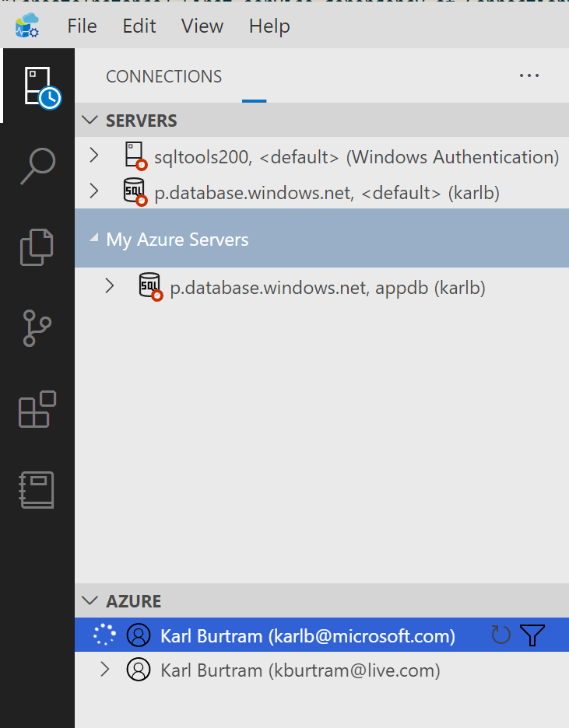The height and width of the screenshot is (728, 569).
Task: Click the sqltools200 server icon
Action: pyautogui.click(x=135, y=156)
